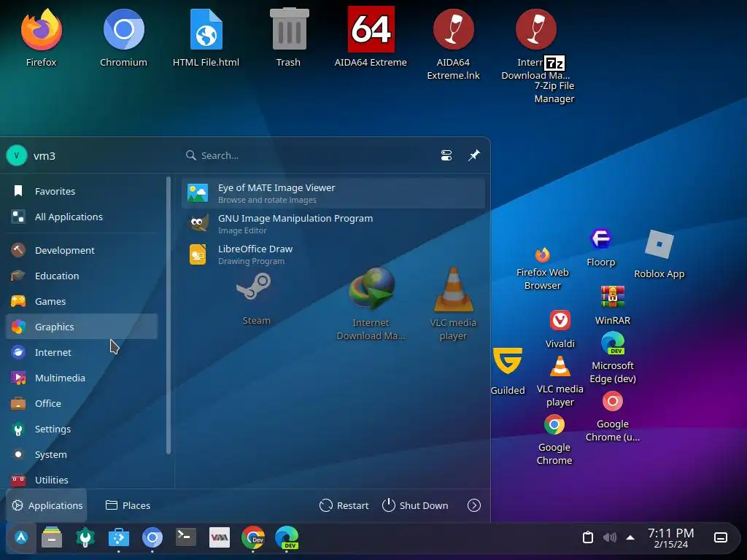747x560 pixels.
Task: Select Graphics category
Action: click(x=82, y=327)
